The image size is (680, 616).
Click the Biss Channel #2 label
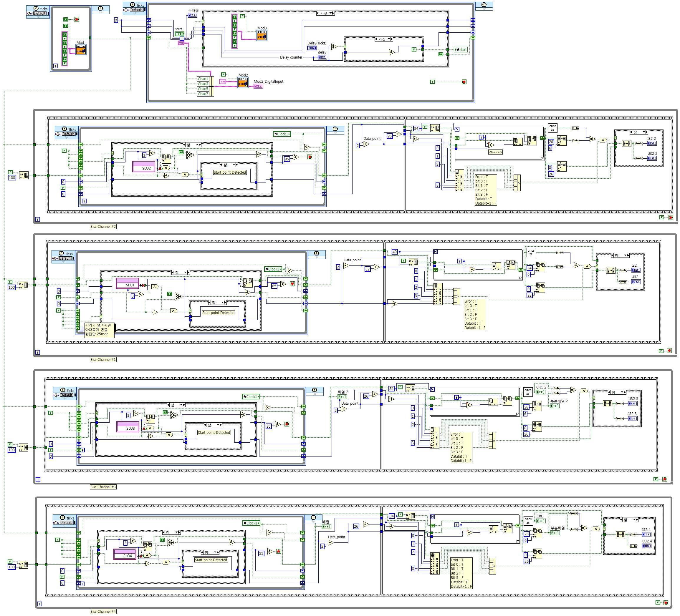pos(103,227)
